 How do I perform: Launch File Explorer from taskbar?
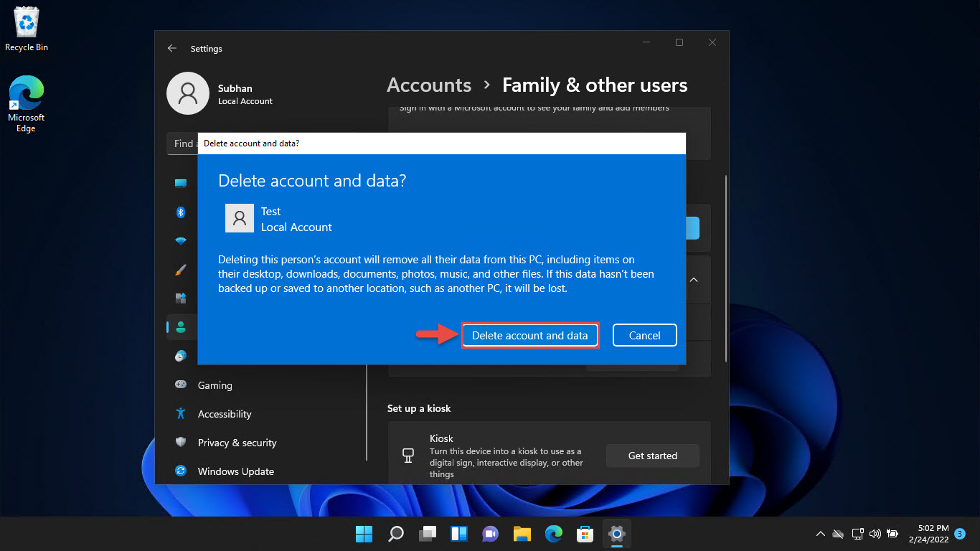coord(522,534)
